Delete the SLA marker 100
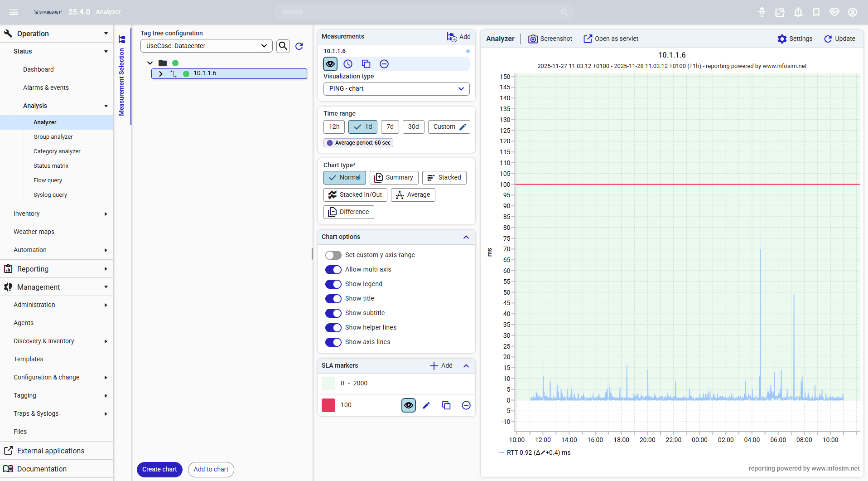The height and width of the screenshot is (481, 868). coord(466,405)
